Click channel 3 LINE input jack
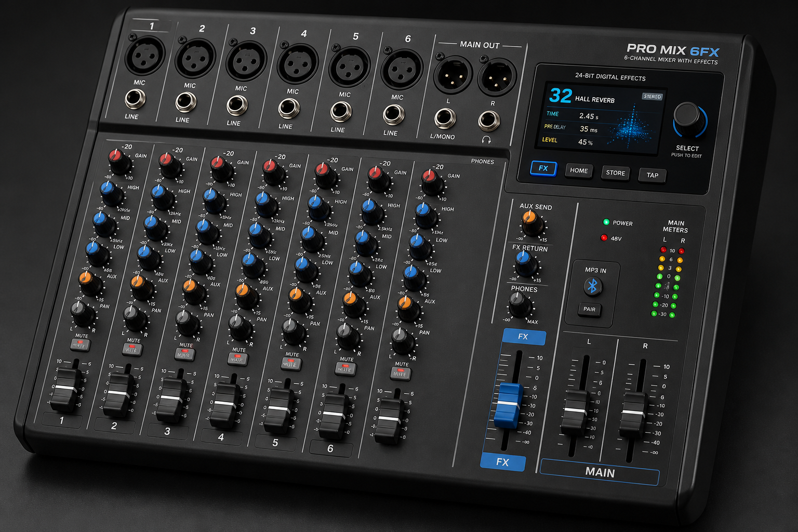Image resolution: width=798 pixels, height=532 pixels. click(237, 105)
